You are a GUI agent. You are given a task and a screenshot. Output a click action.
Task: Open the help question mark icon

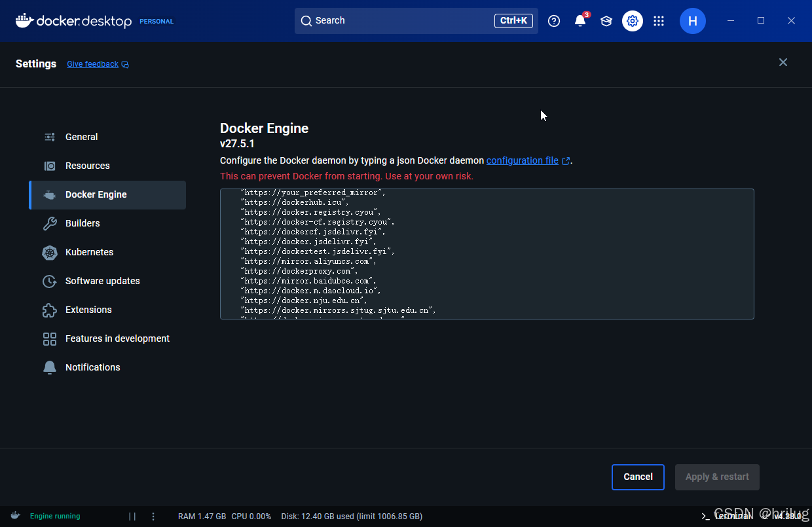(554, 21)
